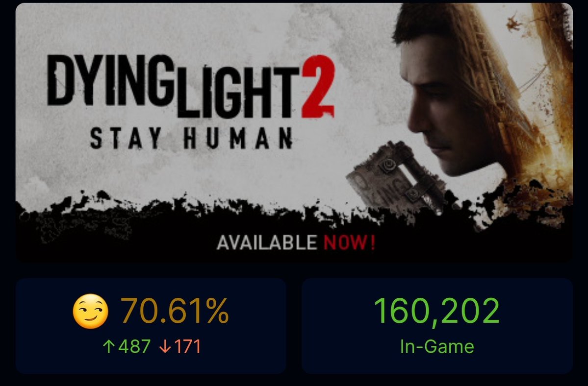Click the AVAILABLE NOW! banner text
Viewport: 588px width, 386px height.
(296, 242)
